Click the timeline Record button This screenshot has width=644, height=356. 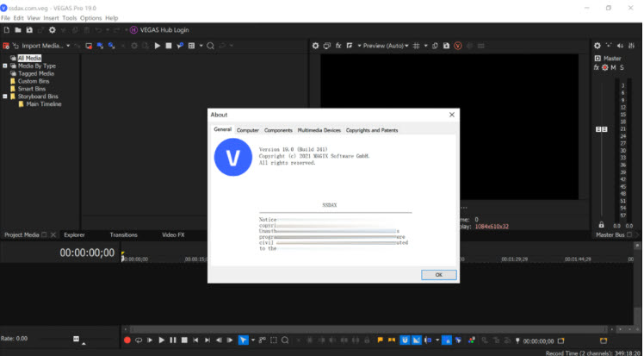tap(127, 340)
